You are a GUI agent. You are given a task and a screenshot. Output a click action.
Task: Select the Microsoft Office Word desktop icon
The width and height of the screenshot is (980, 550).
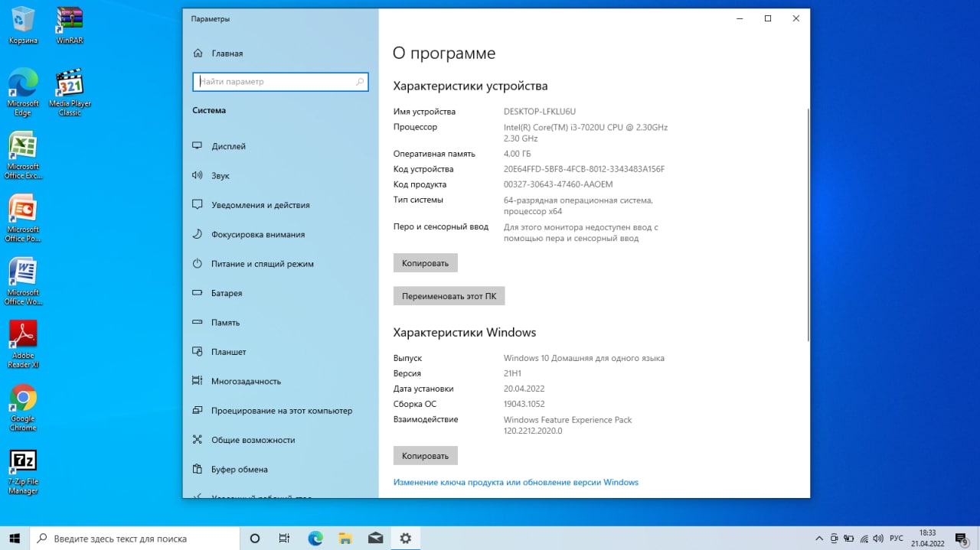pos(23,282)
